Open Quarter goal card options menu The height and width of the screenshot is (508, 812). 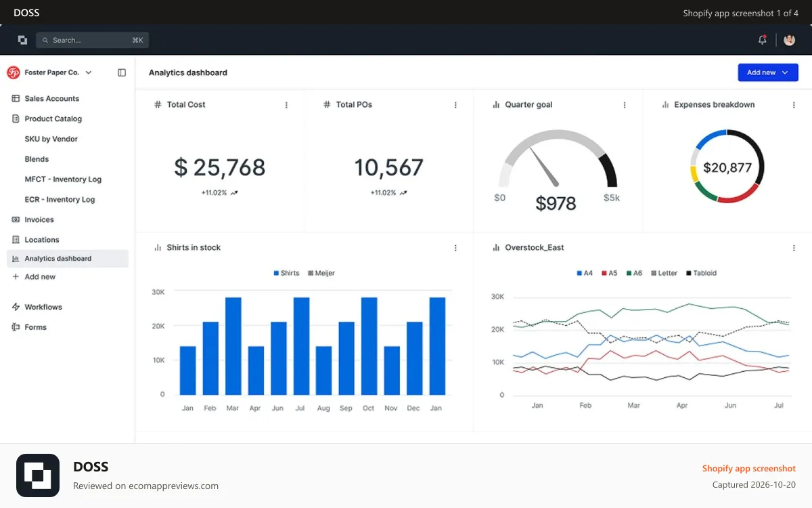[x=625, y=105]
